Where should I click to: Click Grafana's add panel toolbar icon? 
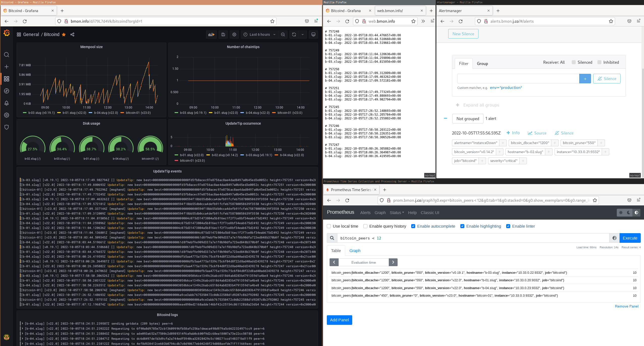click(x=211, y=34)
